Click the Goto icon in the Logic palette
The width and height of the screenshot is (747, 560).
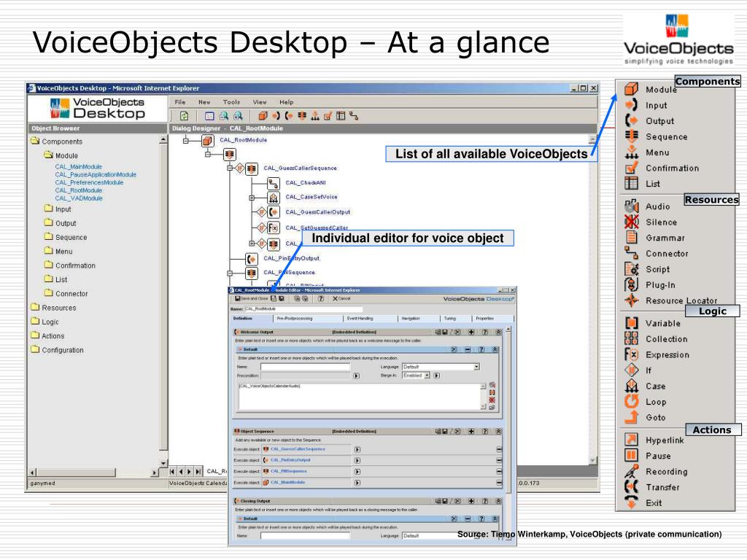pos(631,416)
